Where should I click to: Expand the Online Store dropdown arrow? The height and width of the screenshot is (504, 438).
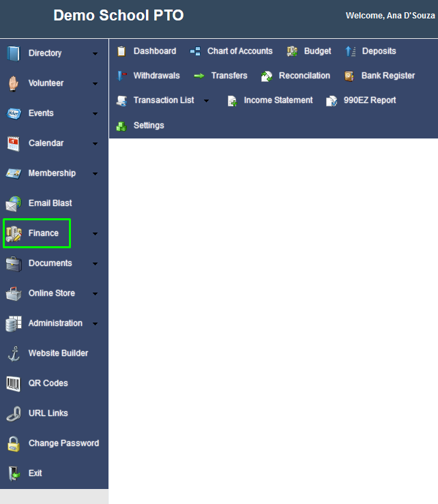[x=95, y=294]
